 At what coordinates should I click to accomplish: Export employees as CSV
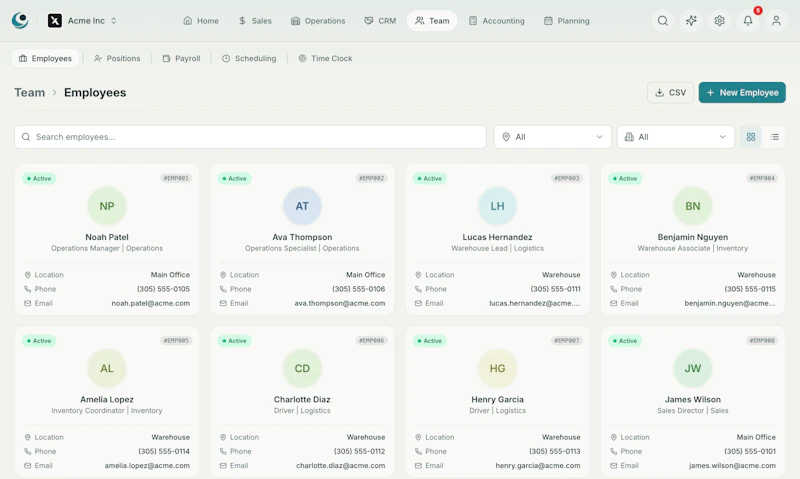(x=670, y=92)
